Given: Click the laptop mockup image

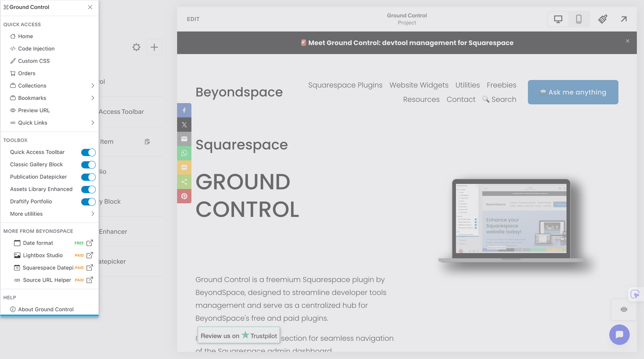Looking at the screenshot, I should pos(511,221).
